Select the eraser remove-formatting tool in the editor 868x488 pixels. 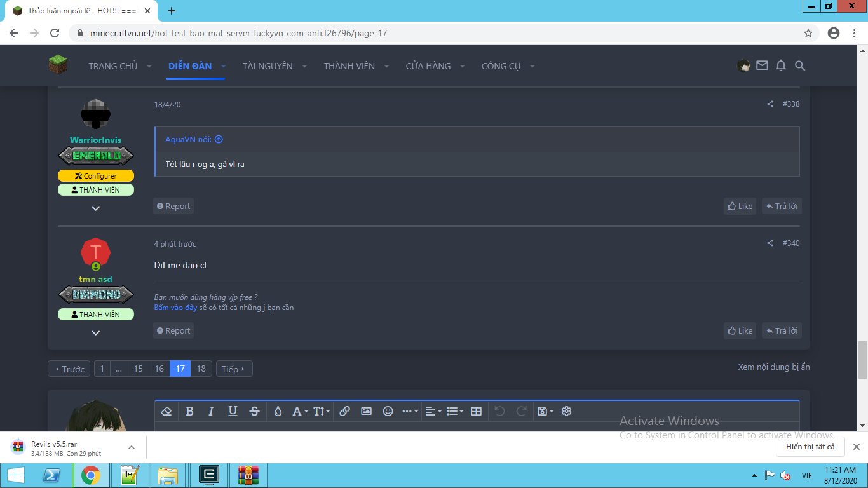[x=166, y=411]
